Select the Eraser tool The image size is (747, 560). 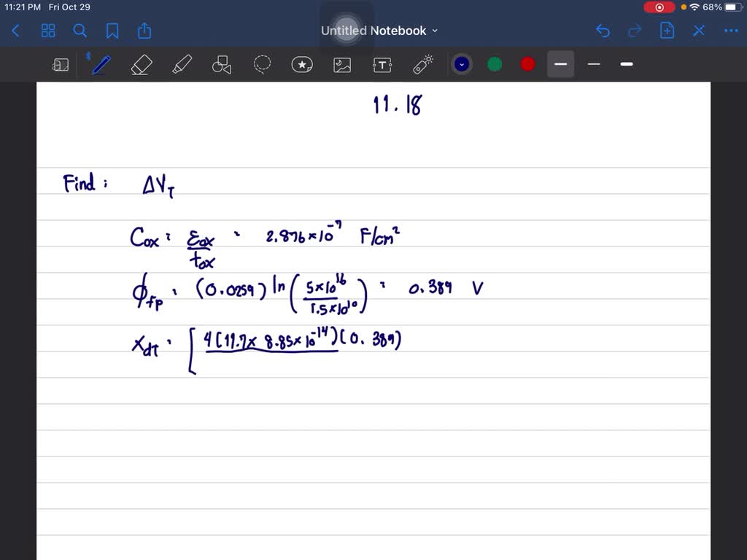[142, 64]
